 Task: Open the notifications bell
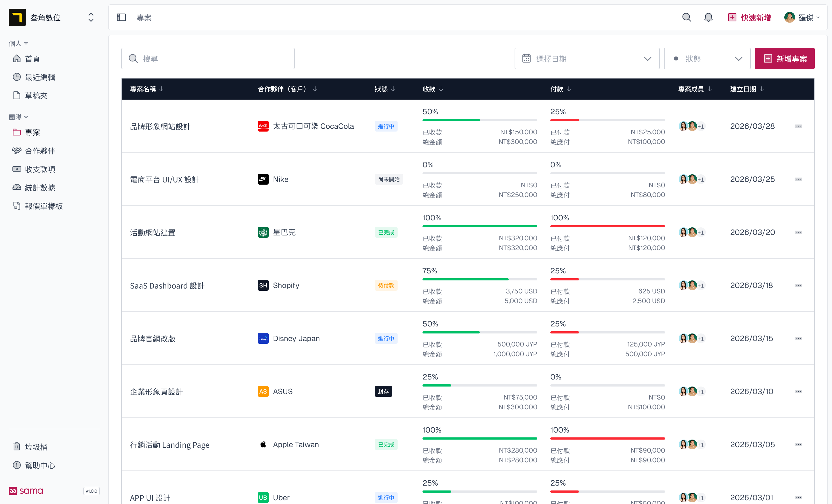[708, 18]
